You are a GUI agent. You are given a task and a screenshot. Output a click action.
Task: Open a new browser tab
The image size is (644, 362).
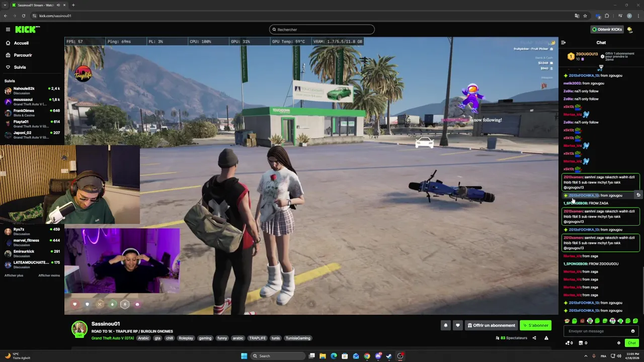click(x=73, y=5)
